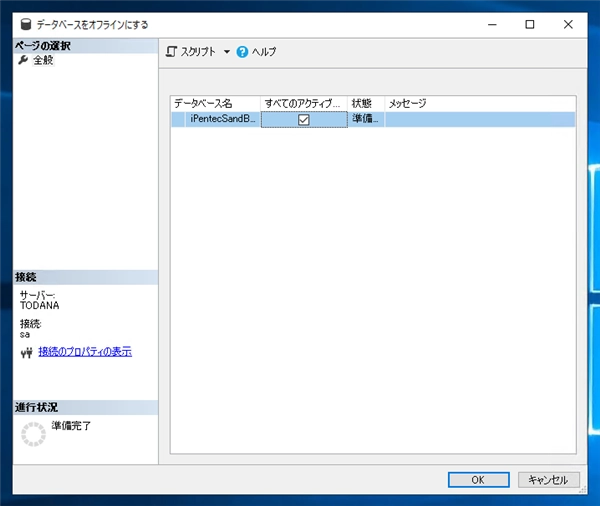This screenshot has height=506, width=600.
Task: Click the dialog's bottom-right resize grip
Action: tap(583, 490)
